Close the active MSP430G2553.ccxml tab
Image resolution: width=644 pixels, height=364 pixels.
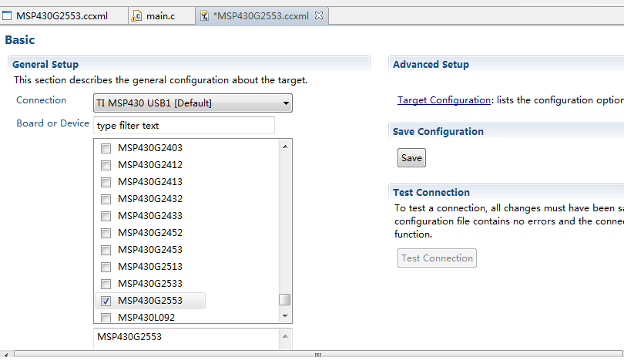coord(319,15)
